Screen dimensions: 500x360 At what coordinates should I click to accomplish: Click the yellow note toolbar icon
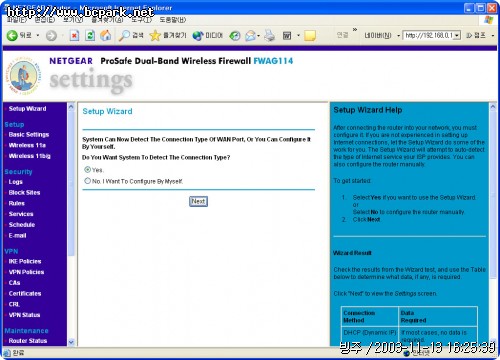tap(310, 35)
